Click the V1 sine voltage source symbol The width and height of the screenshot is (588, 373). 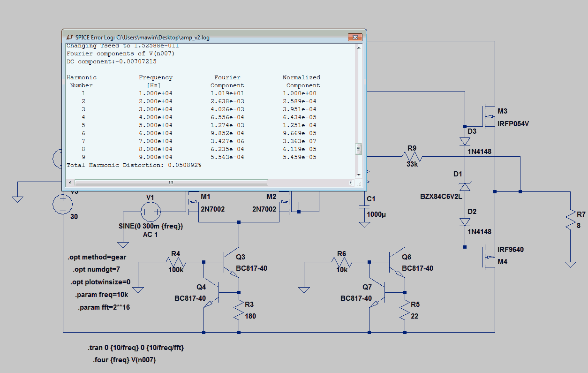[x=151, y=213]
